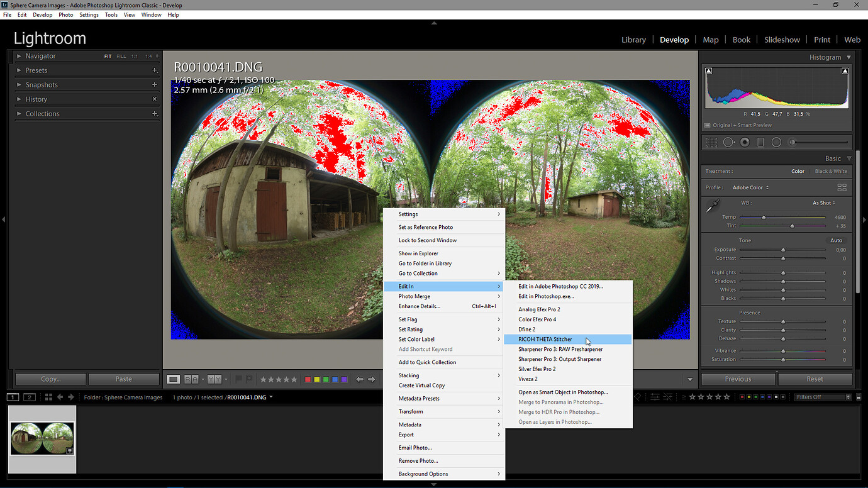Expand the Snapshots panel

click(x=19, y=84)
